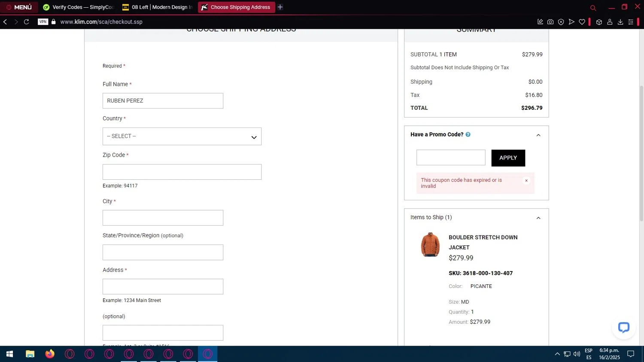Click the TOTAL amount $296.79

pos(532,108)
